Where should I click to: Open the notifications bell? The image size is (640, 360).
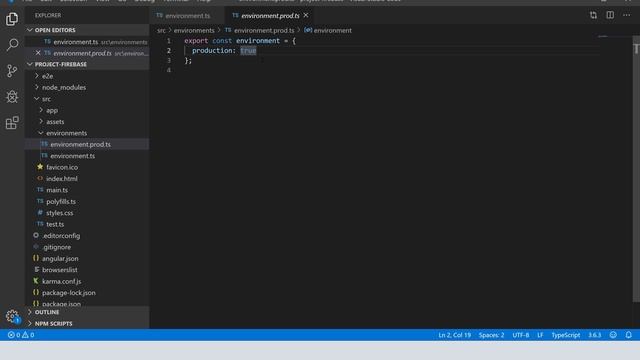click(629, 335)
